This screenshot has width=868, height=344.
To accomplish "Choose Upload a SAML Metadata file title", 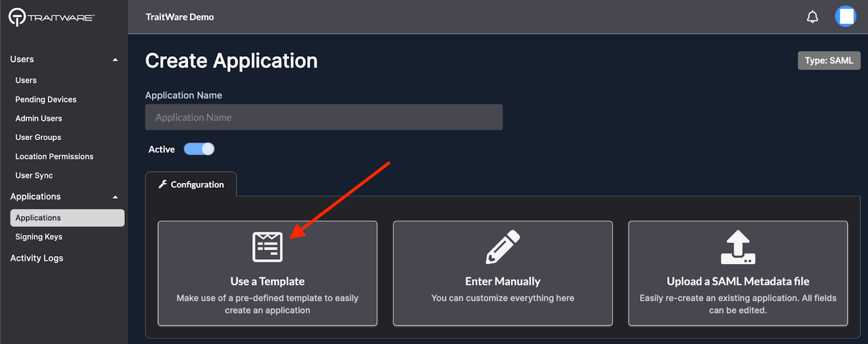I will 738,281.
